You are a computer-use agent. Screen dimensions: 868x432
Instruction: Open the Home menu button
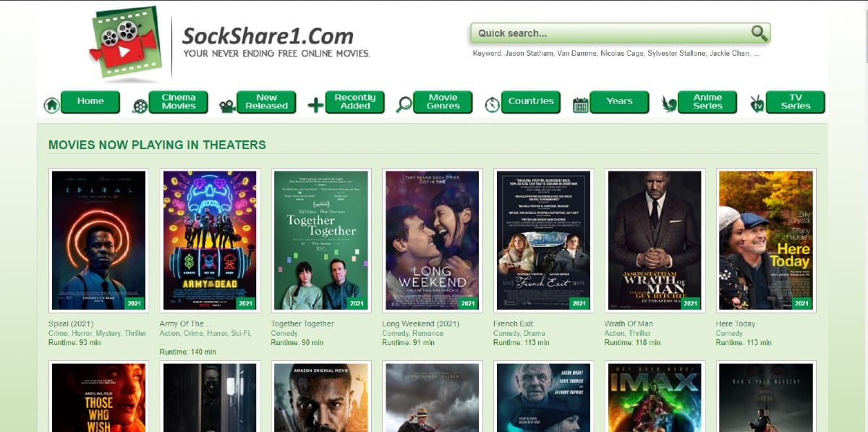click(x=90, y=102)
